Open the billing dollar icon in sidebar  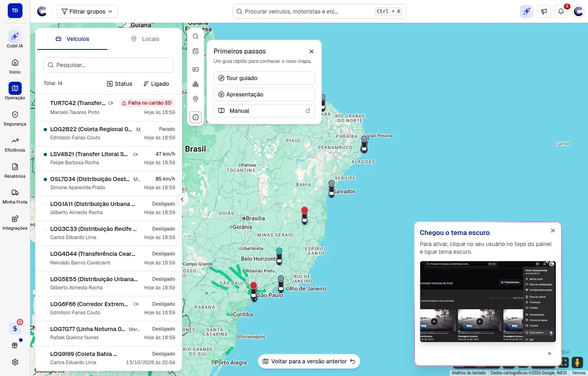point(15,329)
